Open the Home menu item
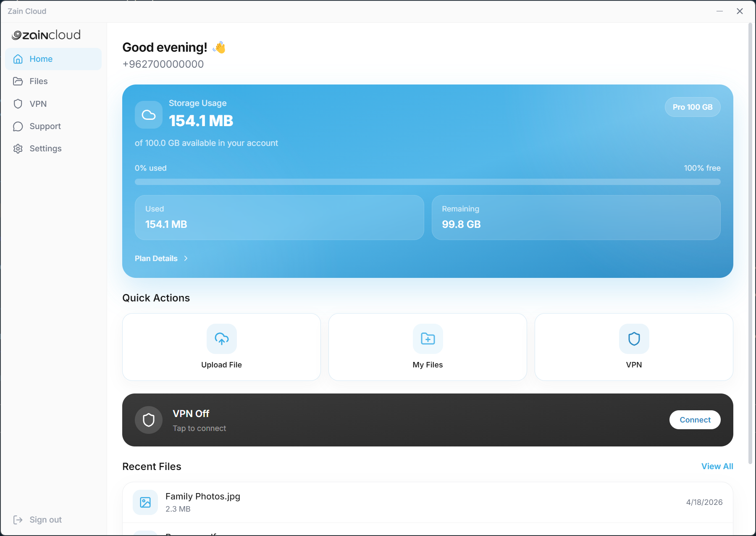The width and height of the screenshot is (756, 536). point(53,59)
